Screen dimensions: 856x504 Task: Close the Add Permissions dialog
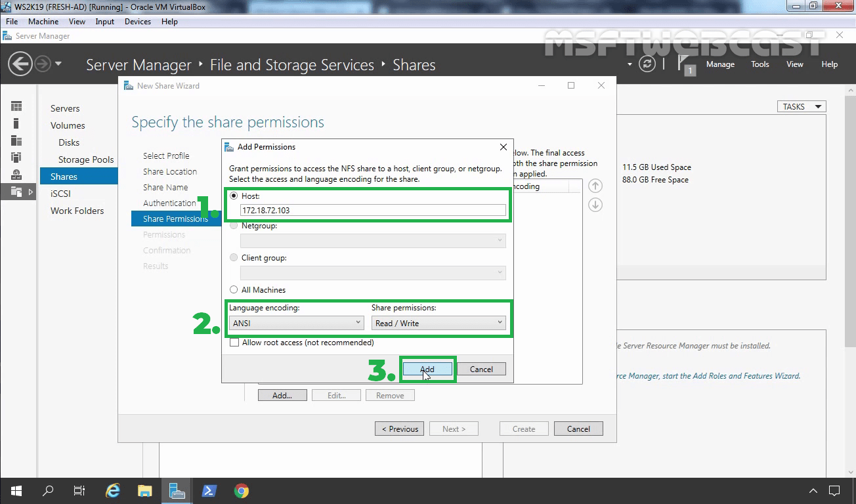503,147
